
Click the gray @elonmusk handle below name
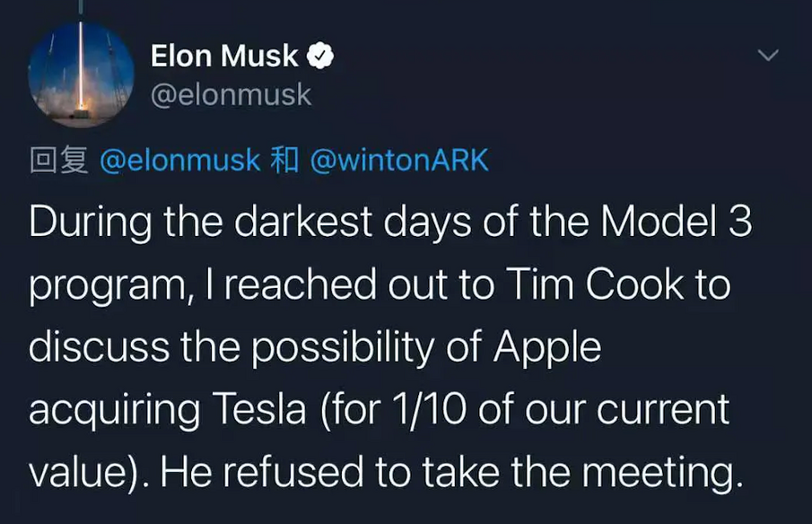pyautogui.click(x=231, y=95)
